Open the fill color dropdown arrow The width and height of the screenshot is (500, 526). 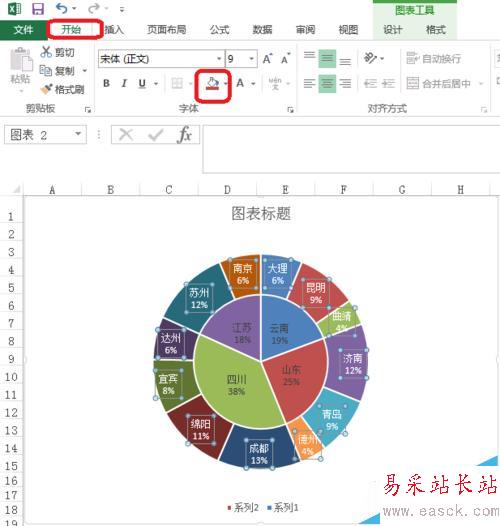point(226,83)
